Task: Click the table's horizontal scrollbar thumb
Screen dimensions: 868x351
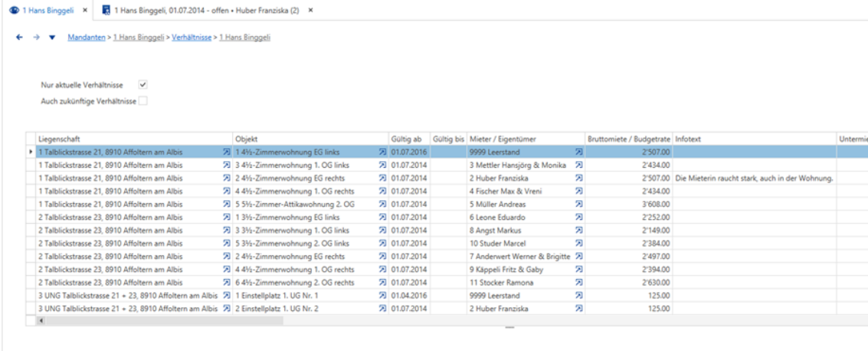Action: tap(164, 320)
